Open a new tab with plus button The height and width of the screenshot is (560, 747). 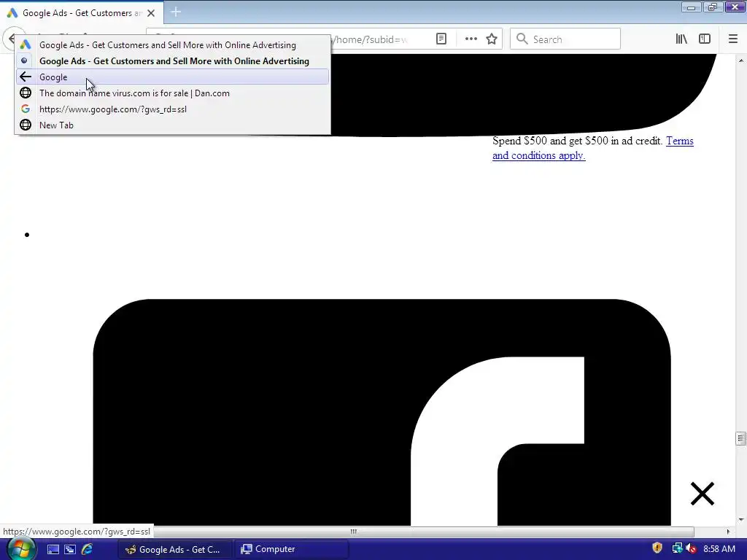176,12
